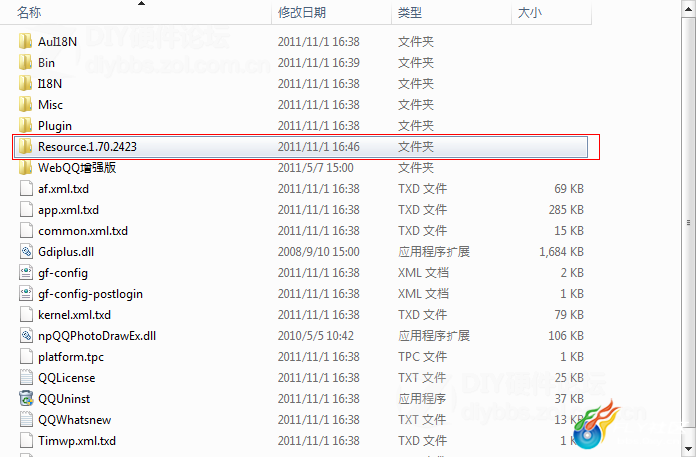Click the vertical scrollbar thumb
The height and width of the screenshot is (457, 697).
[x=688, y=222]
